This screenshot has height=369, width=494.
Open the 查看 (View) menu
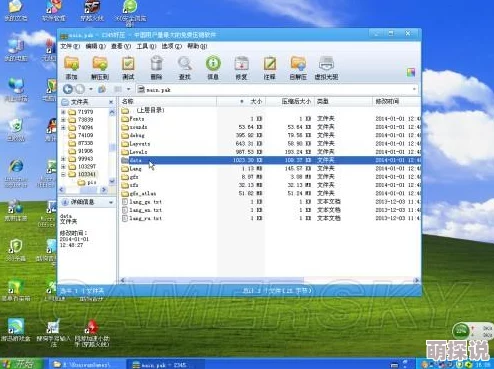[x=121, y=46]
